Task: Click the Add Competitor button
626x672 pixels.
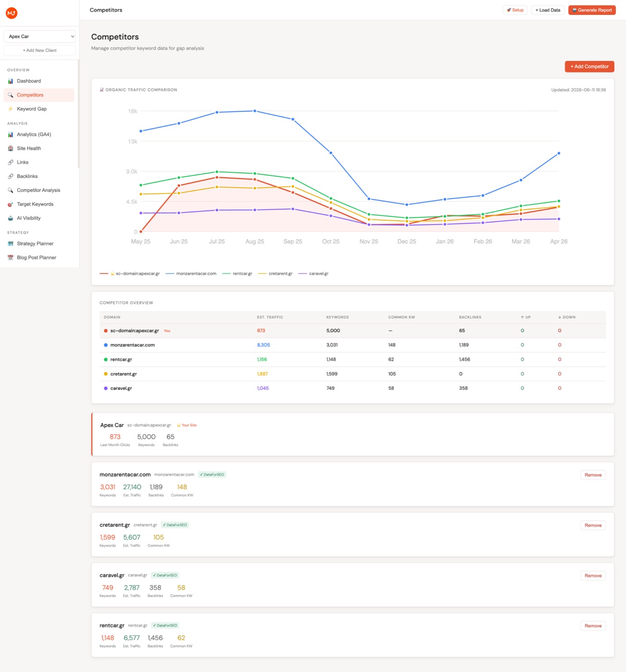Action: (x=590, y=67)
